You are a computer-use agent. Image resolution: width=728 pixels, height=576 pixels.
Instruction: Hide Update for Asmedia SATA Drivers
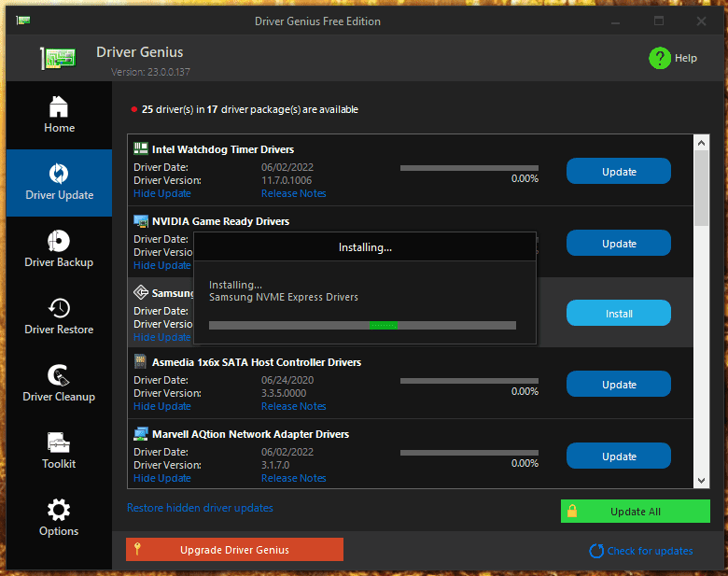[x=162, y=406]
